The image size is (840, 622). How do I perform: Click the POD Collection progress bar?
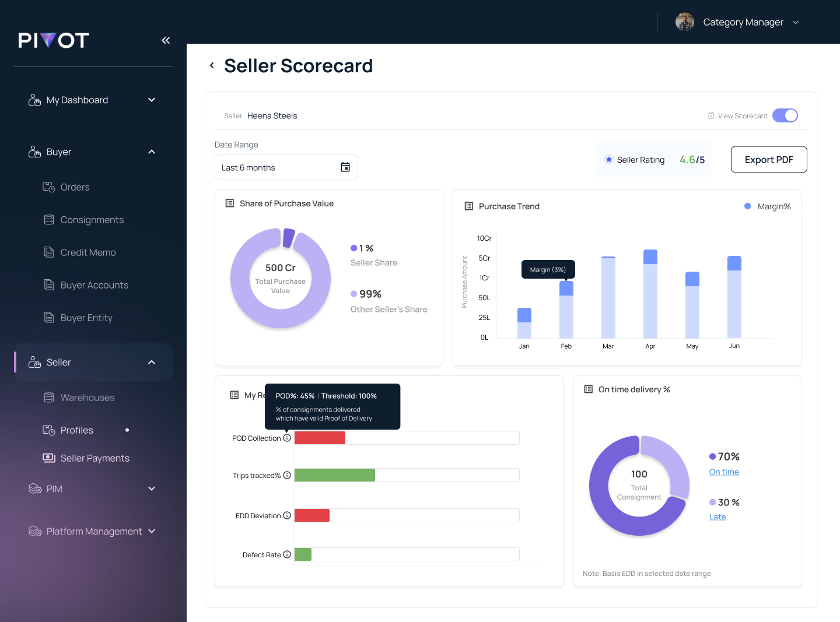pyautogui.click(x=407, y=438)
